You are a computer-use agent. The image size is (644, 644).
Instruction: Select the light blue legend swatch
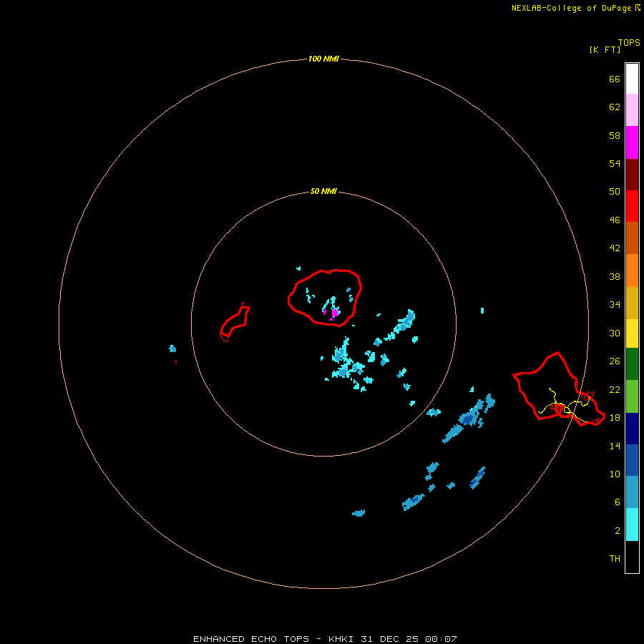pos(632,492)
